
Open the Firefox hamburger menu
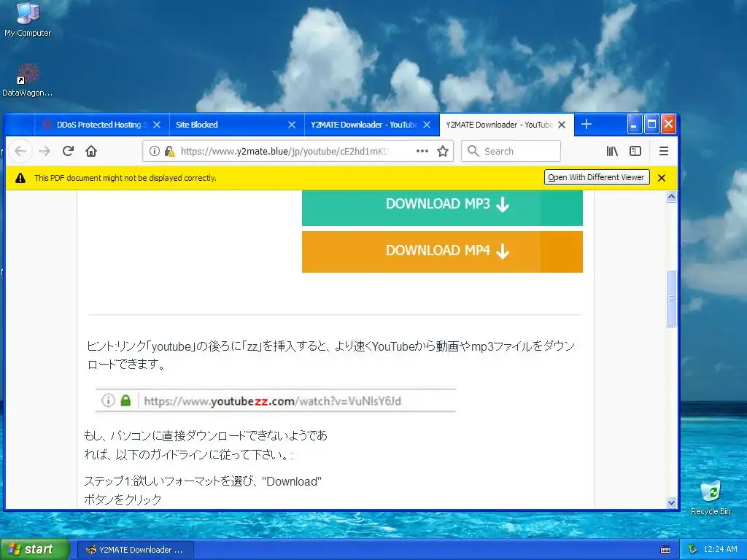[x=664, y=152]
